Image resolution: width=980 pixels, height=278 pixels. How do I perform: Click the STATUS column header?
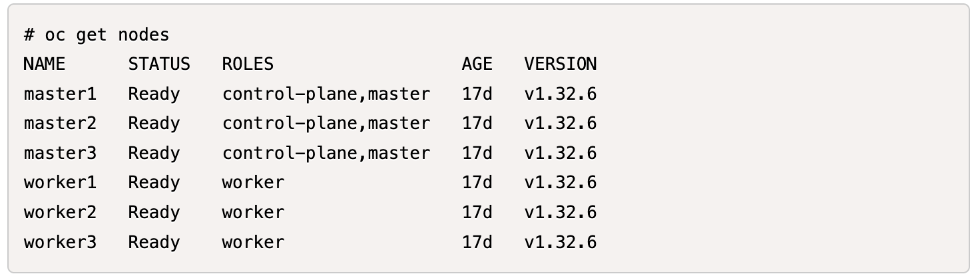point(159,65)
